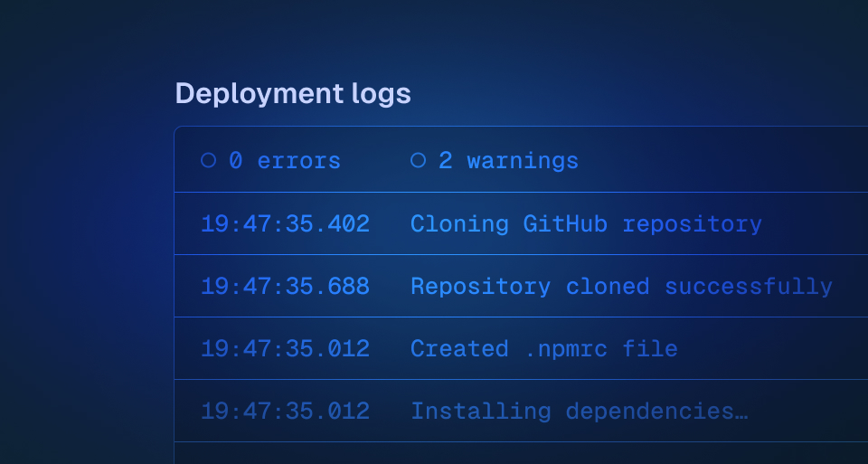The image size is (868, 464).
Task: Select the Repository cloned successfully message
Action: pyautogui.click(x=621, y=287)
